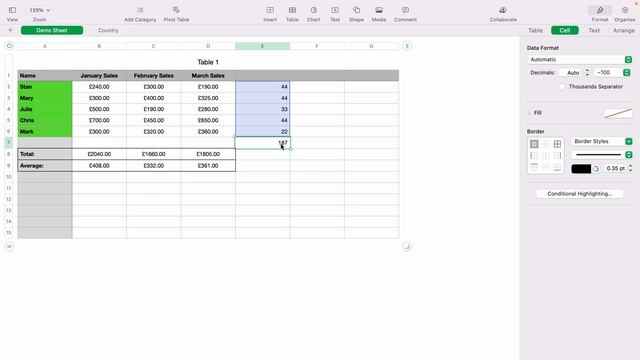Open the Zoom 125% dropdown
Image resolution: width=640 pixels, height=360 pixels.
pyautogui.click(x=39, y=10)
